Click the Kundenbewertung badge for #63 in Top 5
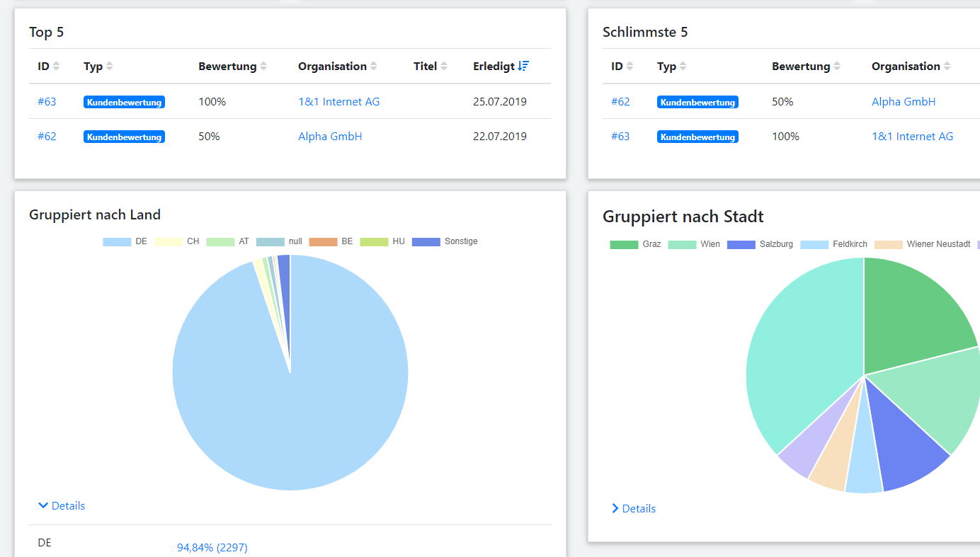Viewport: 980px width, 557px height. click(124, 102)
